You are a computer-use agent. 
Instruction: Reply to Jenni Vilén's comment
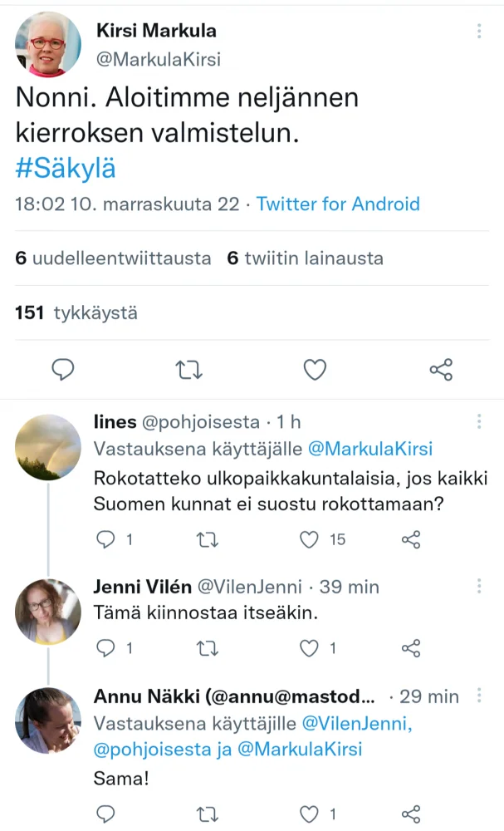tap(105, 647)
